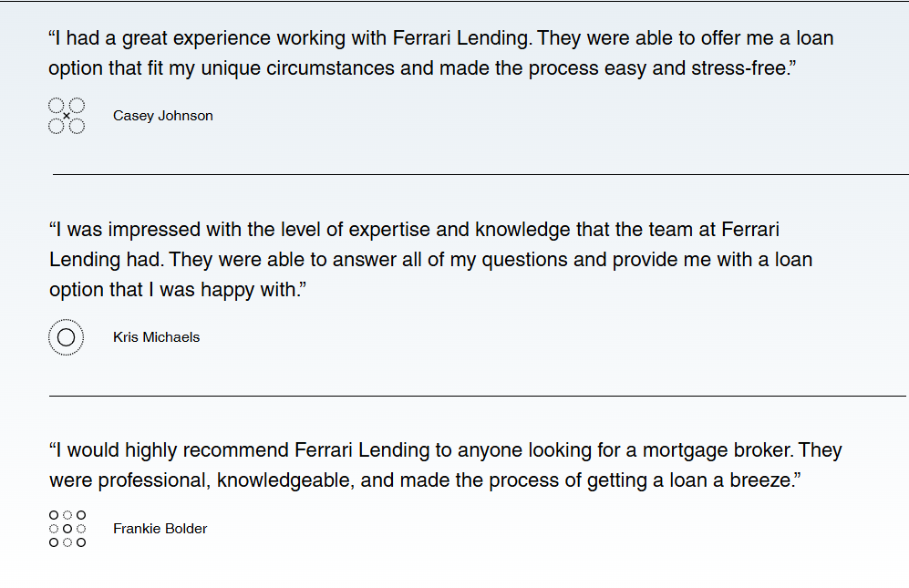Click the small x at center of Casey's avatar
The width and height of the screenshot is (909, 588).
[67, 116]
